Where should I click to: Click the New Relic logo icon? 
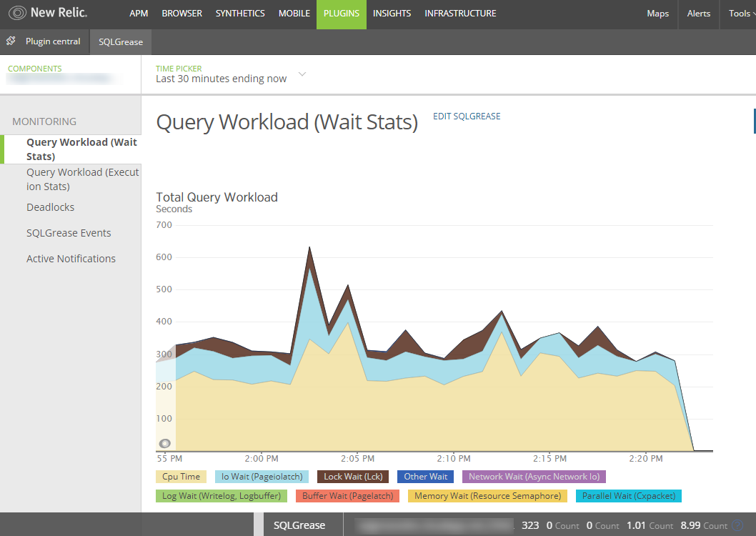point(17,13)
